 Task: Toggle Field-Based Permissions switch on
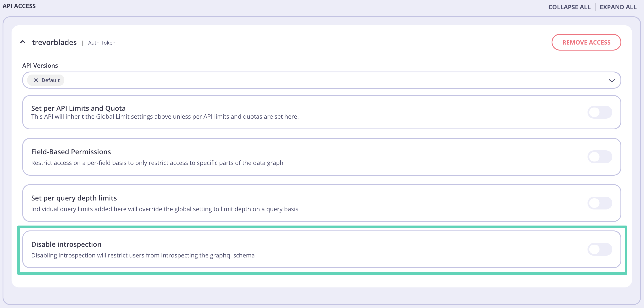pos(600,157)
